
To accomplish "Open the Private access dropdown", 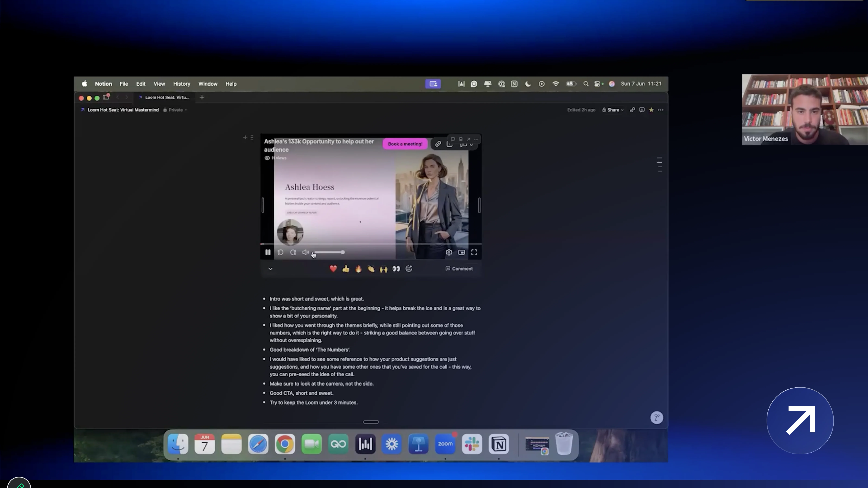I will pos(175,110).
